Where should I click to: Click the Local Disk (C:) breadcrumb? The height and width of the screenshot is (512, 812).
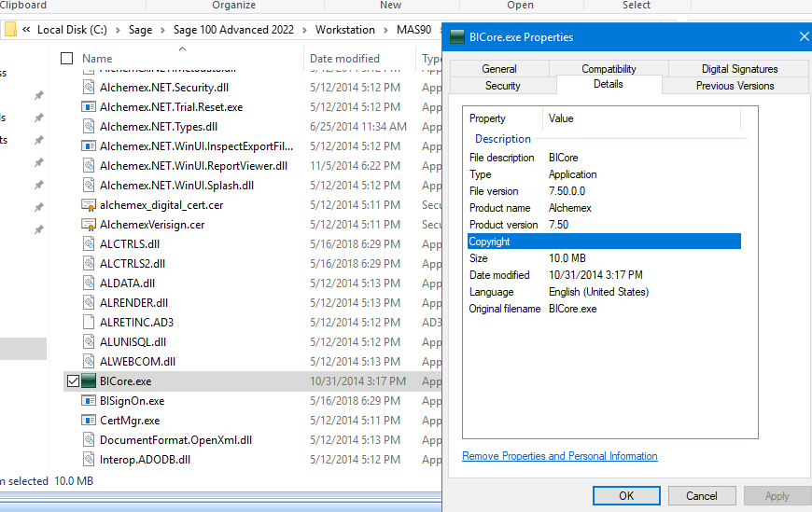pos(72,30)
